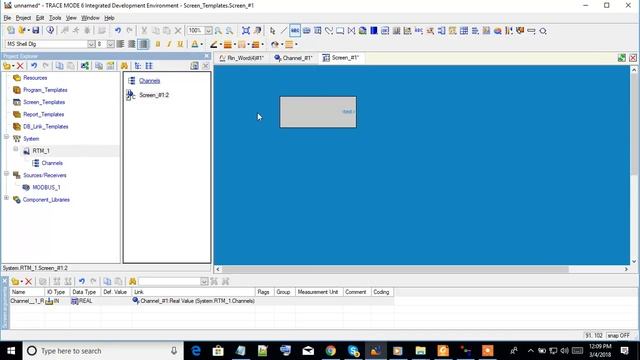Set center text alignment
The height and width of the screenshot is (360, 640).
tap(131, 44)
